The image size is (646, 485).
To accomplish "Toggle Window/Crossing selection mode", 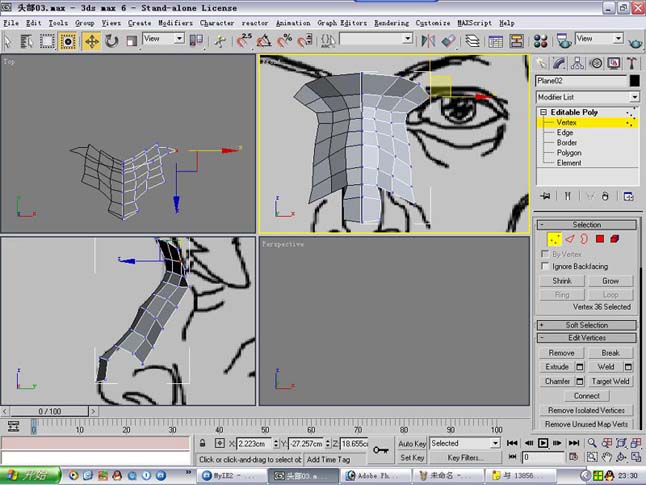I will click(x=68, y=41).
